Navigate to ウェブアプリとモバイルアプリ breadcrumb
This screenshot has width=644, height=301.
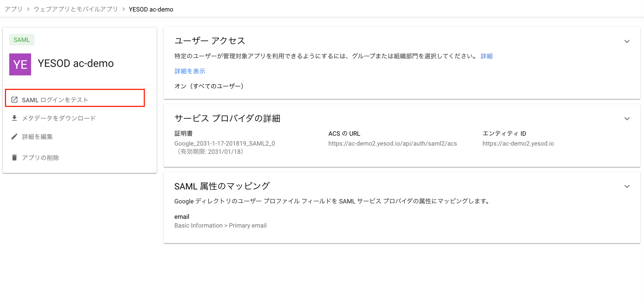[76, 9]
